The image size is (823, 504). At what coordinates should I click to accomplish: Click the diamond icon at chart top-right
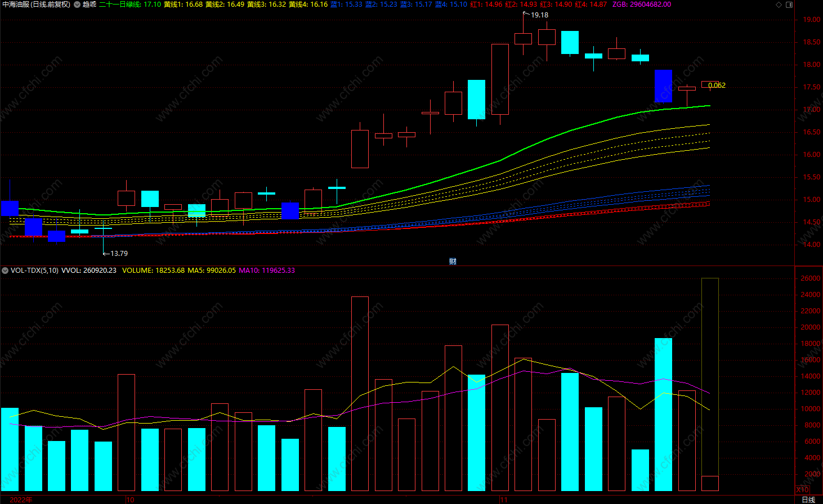[779, 4]
